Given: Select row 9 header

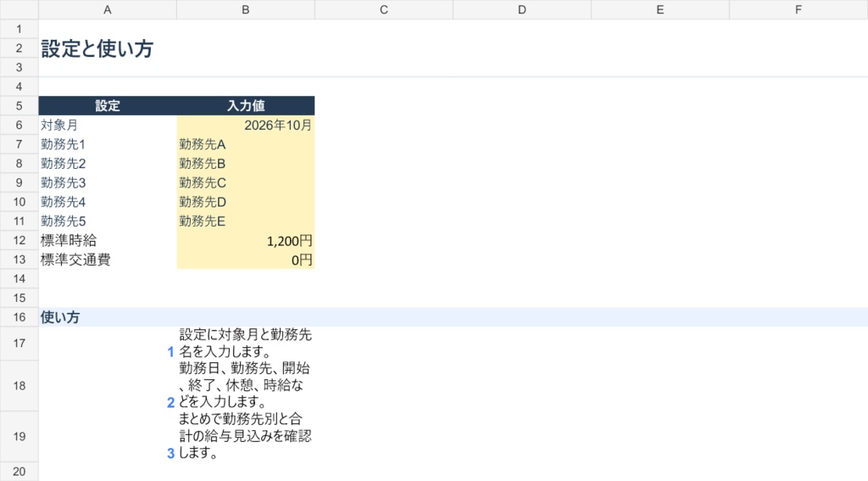Looking at the screenshot, I should coord(19,182).
